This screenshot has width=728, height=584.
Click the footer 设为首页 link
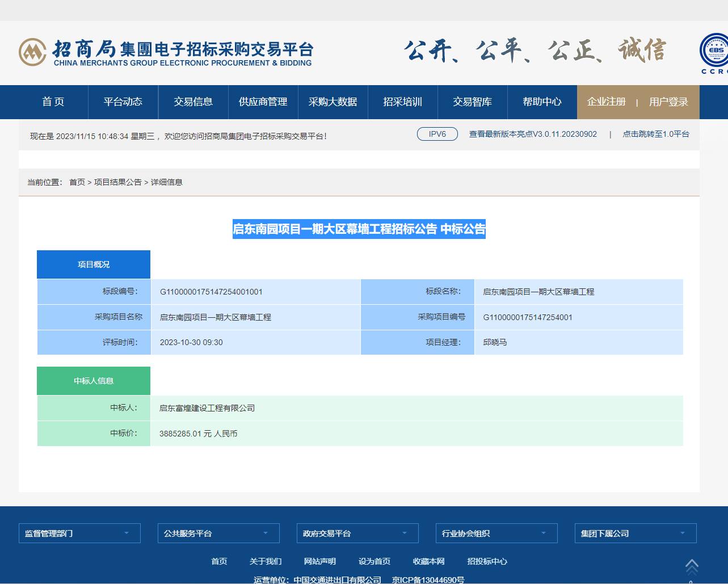374,561
